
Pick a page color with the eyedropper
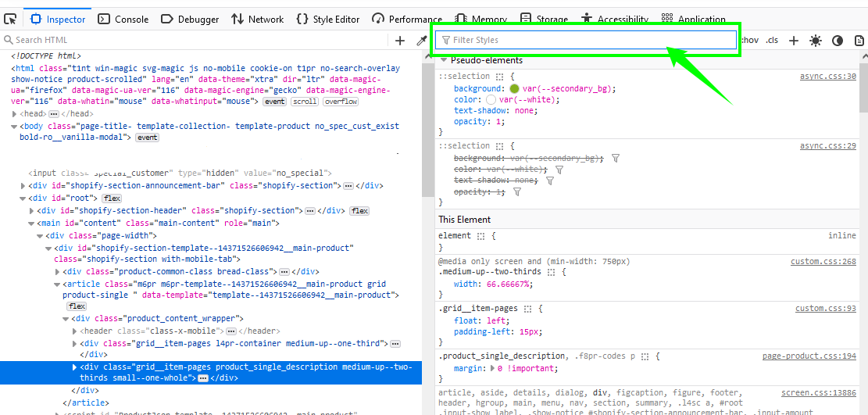(421, 41)
